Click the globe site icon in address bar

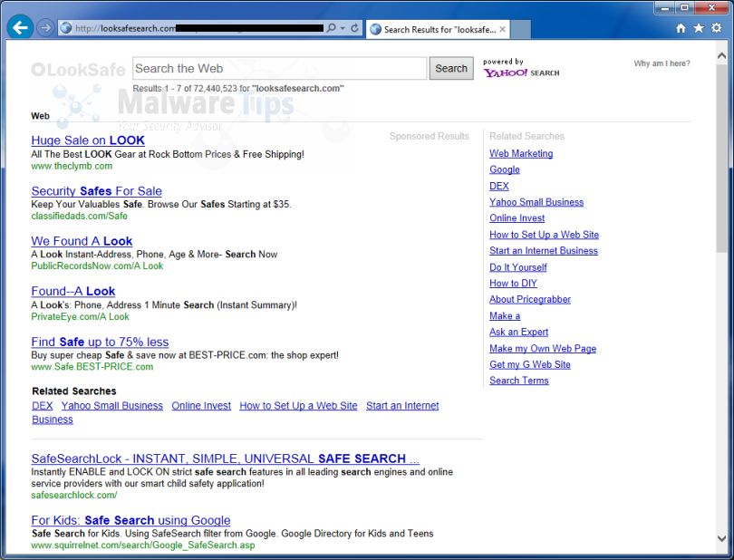click(66, 28)
